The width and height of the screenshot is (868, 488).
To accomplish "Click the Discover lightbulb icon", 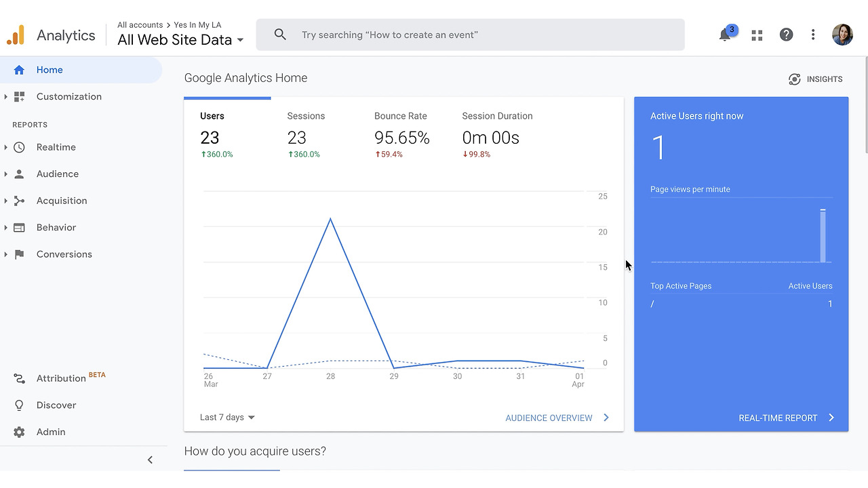I will (19, 405).
